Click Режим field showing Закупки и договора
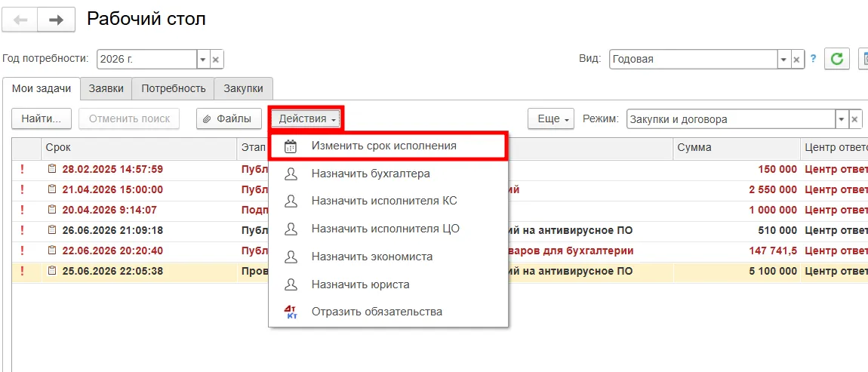 731,119
